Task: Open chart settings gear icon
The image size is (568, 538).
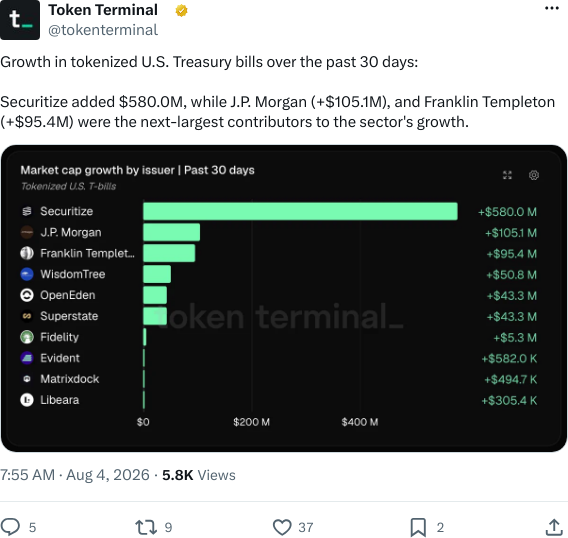Action: [534, 175]
